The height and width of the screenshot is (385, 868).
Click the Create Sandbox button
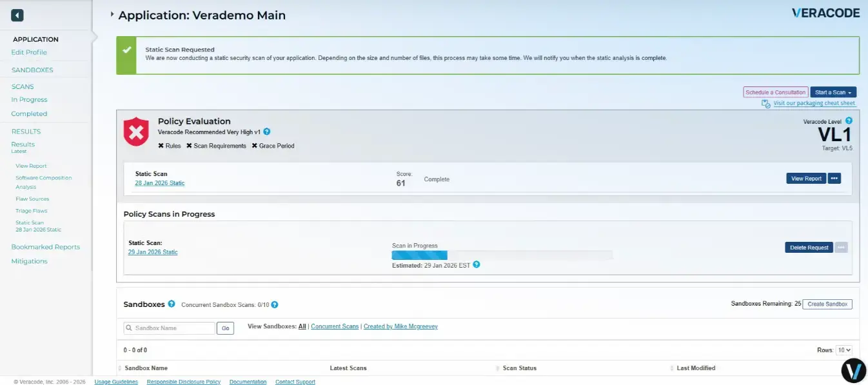click(x=827, y=304)
